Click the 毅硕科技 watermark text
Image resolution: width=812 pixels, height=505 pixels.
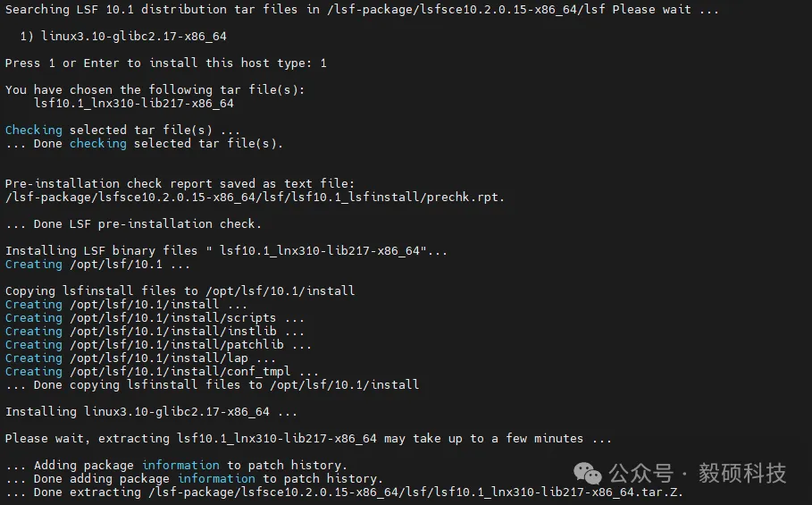click(741, 472)
